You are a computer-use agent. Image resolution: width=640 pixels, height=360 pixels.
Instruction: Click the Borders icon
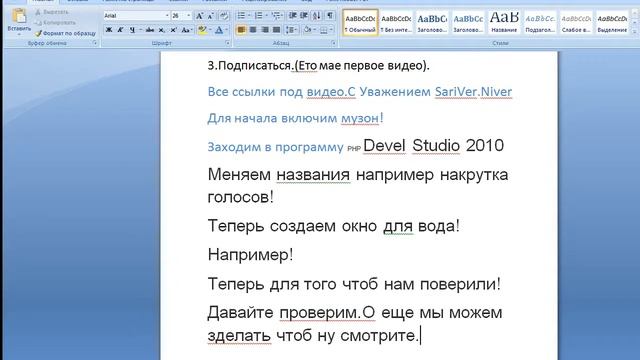(323, 30)
